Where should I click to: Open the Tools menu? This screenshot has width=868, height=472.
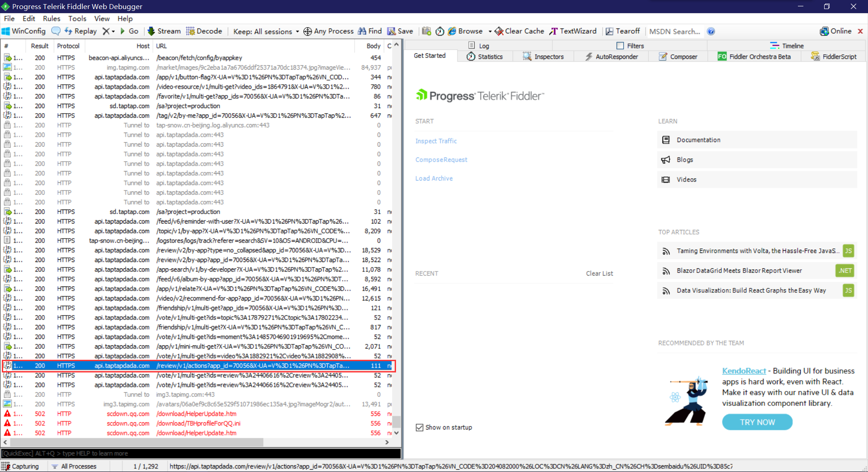coord(77,19)
